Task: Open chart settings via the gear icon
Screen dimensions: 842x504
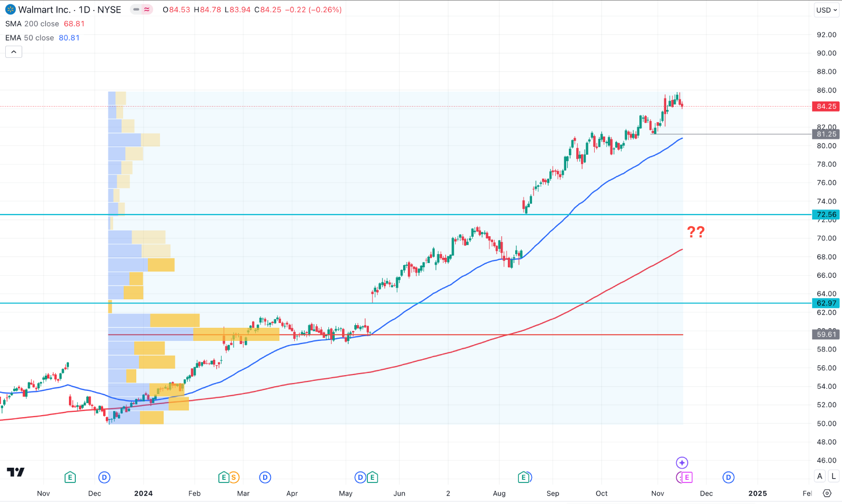Action: pyautogui.click(x=827, y=493)
